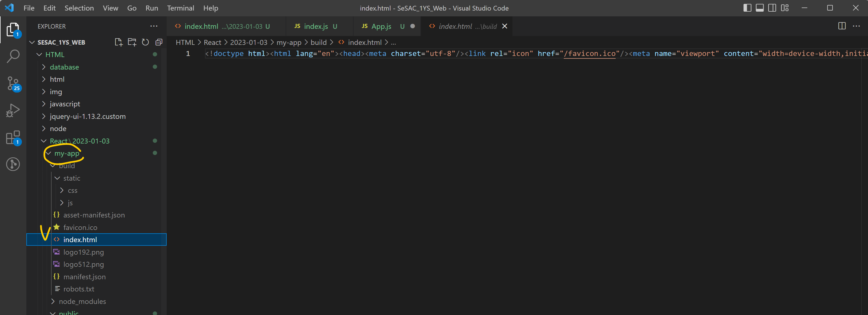Toggle the primary side bar layout button
The image size is (868, 315).
(747, 8)
